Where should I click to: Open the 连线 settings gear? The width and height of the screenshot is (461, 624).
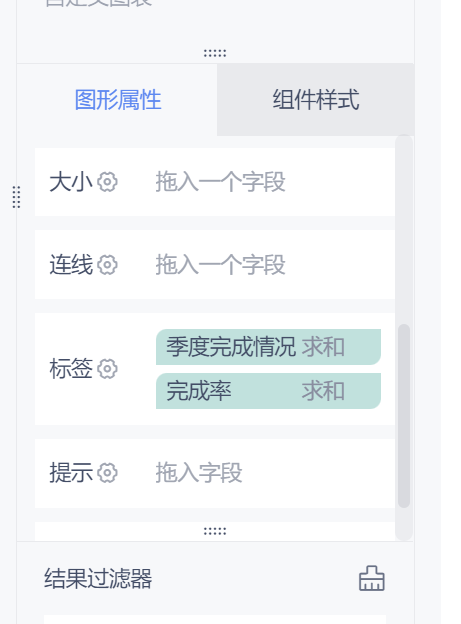107,265
